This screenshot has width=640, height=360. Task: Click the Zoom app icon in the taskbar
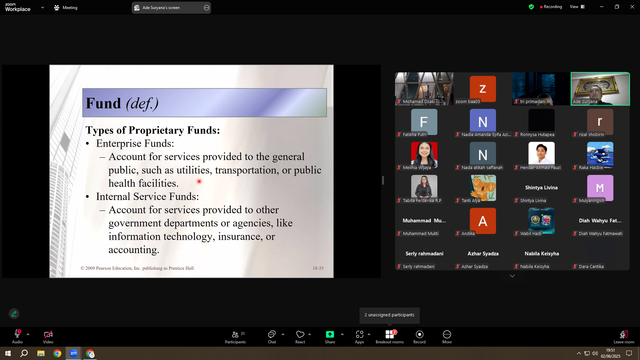pos(74,353)
